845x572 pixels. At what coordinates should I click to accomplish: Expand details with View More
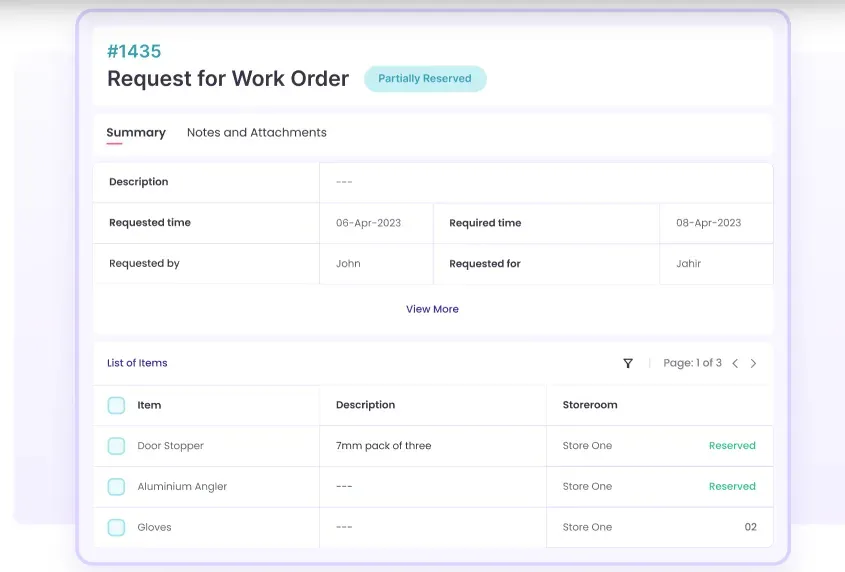432,309
